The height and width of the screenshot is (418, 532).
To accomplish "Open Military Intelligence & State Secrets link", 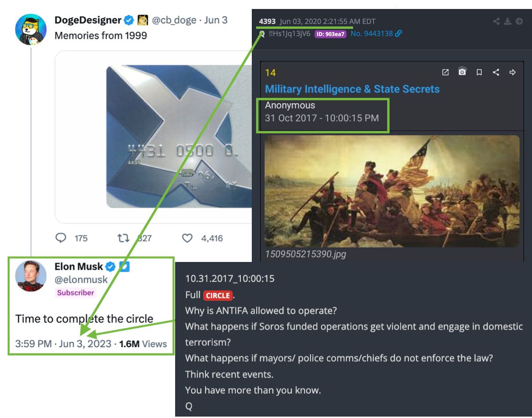I will tap(352, 89).
